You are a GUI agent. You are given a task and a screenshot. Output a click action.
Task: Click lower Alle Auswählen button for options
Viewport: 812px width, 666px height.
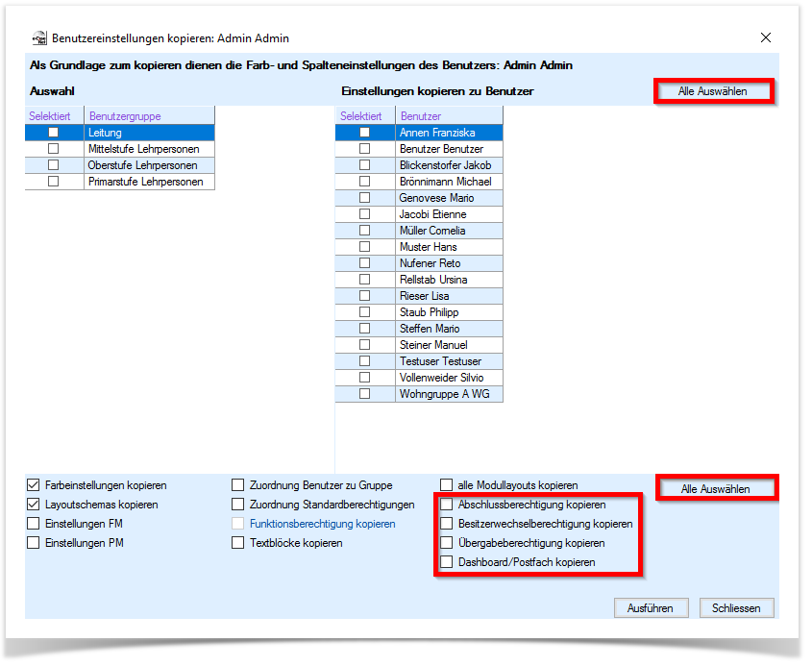click(715, 489)
